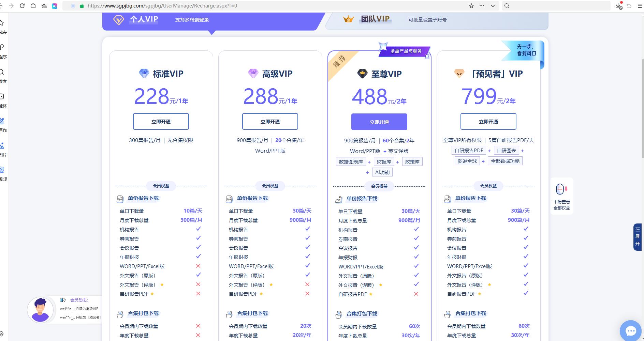Click the undo close-tab arrow icon
This screenshot has height=341, width=644.
[629, 6]
